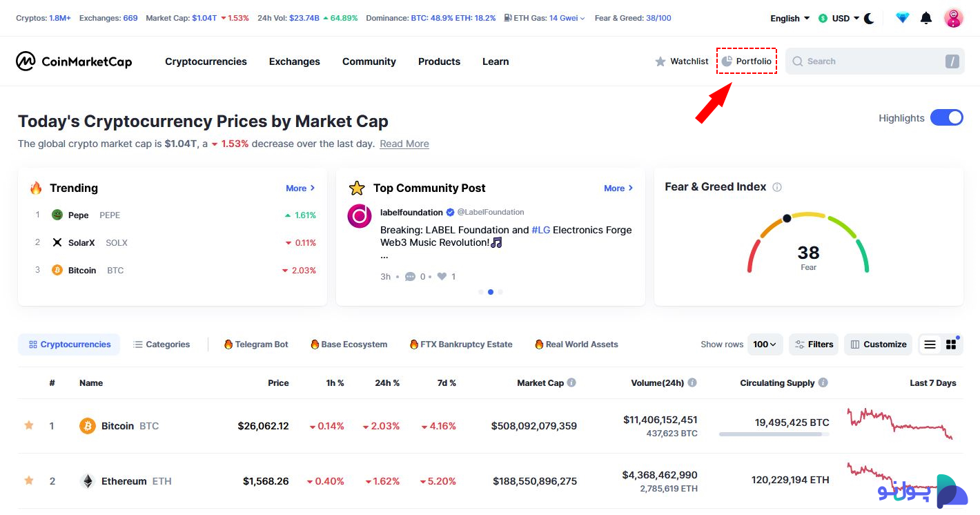Click the Bitcoin circulating supply progress bar

point(774,435)
